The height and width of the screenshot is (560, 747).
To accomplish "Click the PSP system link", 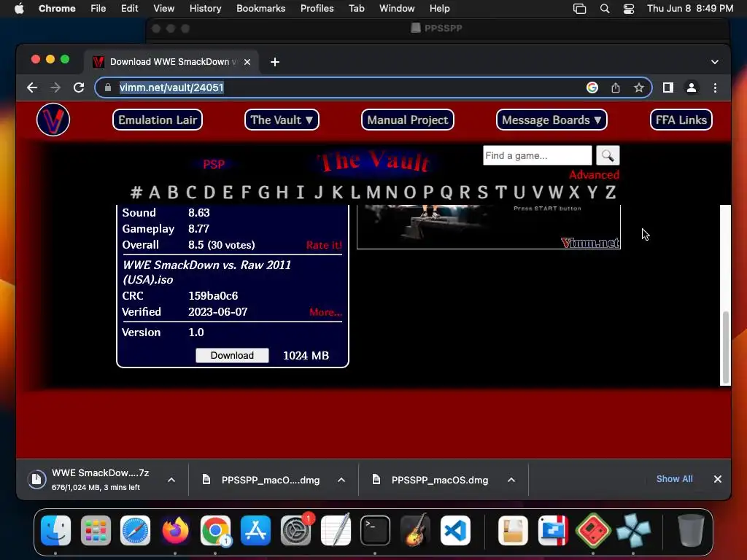I will click(214, 164).
